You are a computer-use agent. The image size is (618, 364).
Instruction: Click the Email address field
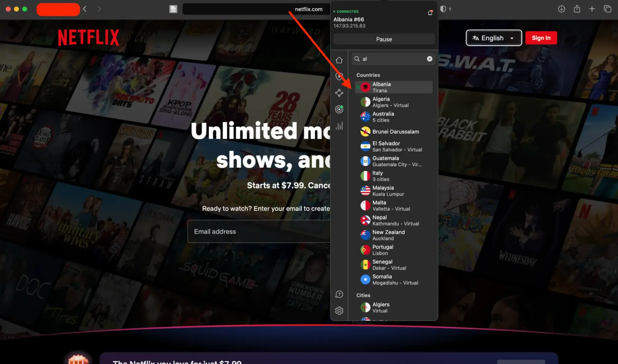[x=259, y=232]
